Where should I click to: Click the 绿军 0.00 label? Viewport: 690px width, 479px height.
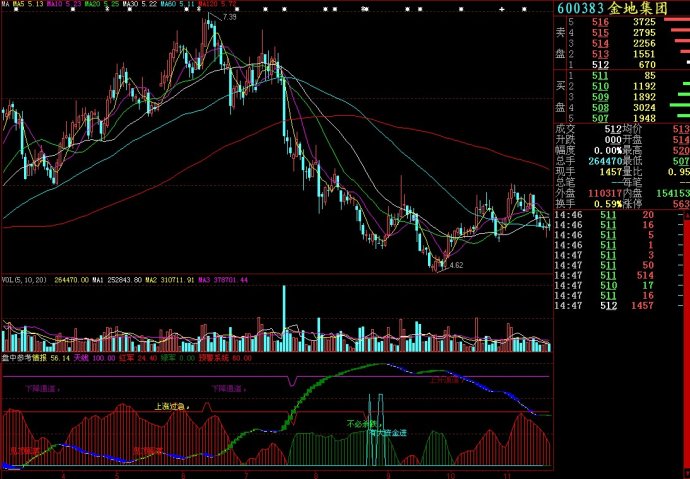(x=177, y=358)
